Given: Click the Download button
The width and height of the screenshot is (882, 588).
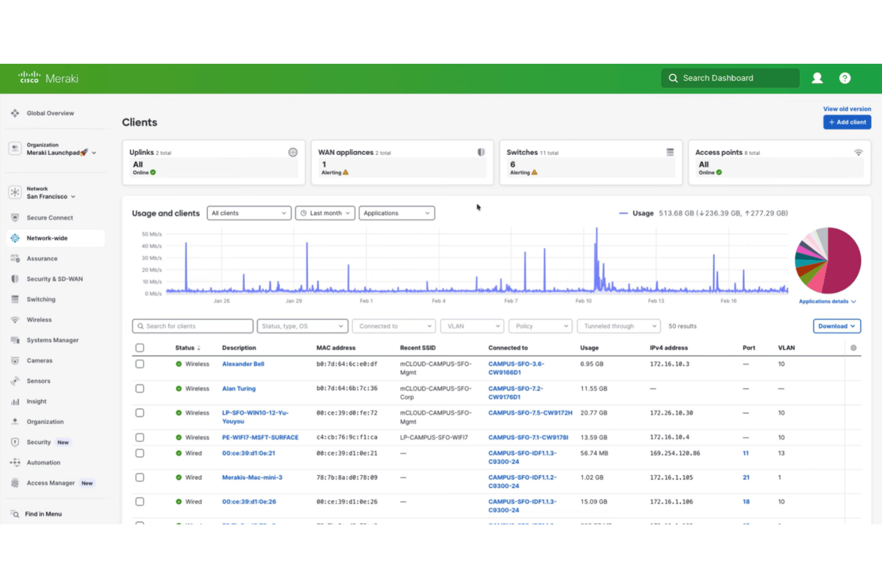Looking at the screenshot, I should (x=837, y=326).
